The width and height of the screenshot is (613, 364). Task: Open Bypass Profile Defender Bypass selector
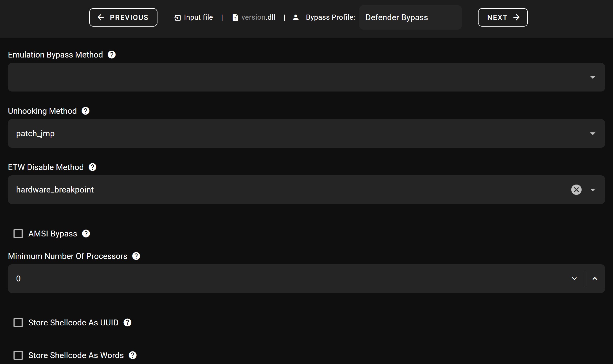(410, 17)
